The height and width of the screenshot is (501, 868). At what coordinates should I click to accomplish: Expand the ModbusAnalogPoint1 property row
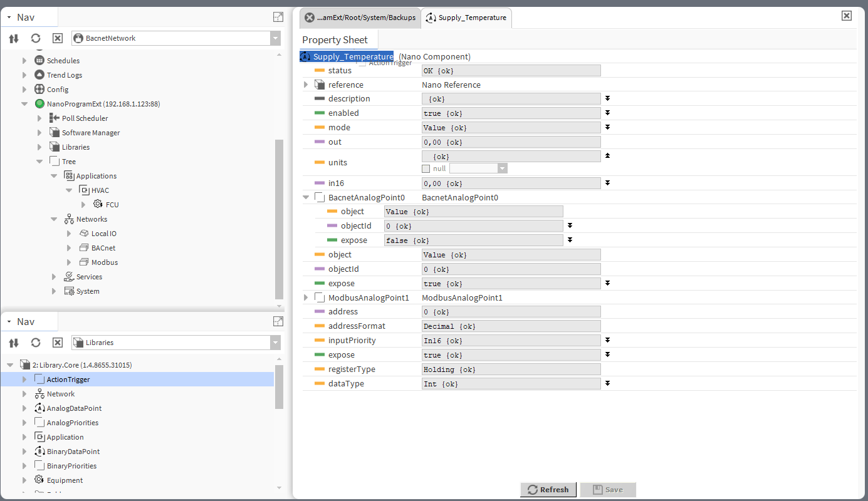point(306,297)
